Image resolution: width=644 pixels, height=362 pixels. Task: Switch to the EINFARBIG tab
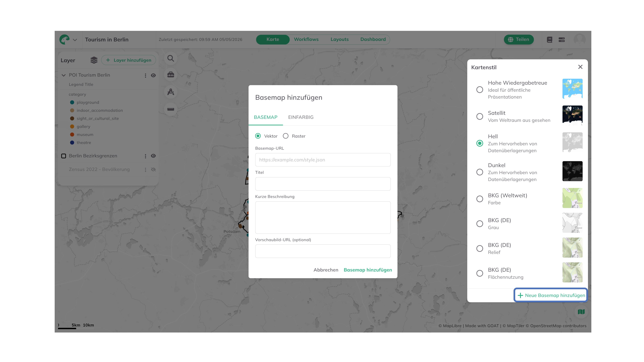tap(301, 117)
